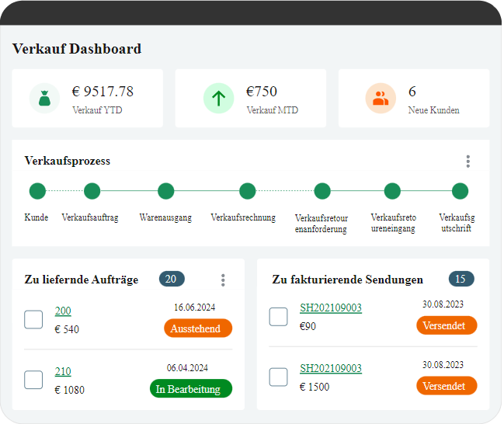504x424 pixels.
Task: Open SH202109003 link in the €90 row
Action: (331, 308)
